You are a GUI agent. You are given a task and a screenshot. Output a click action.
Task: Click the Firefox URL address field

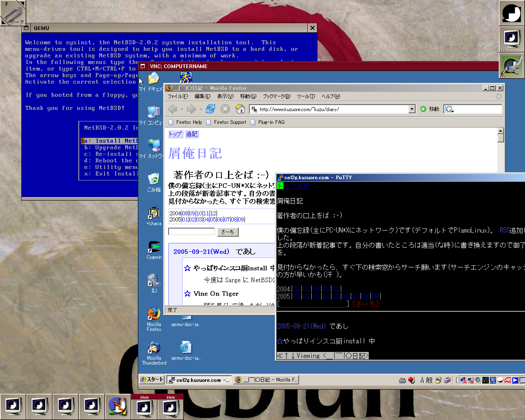click(329, 109)
